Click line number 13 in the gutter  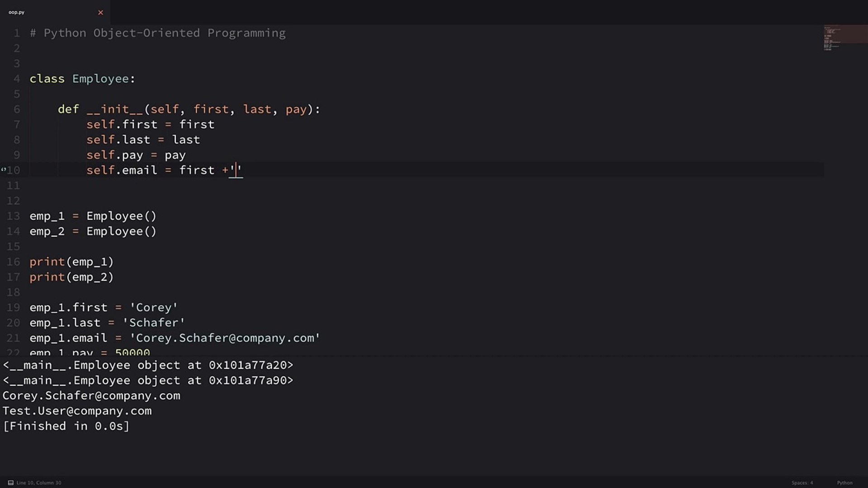(14, 216)
